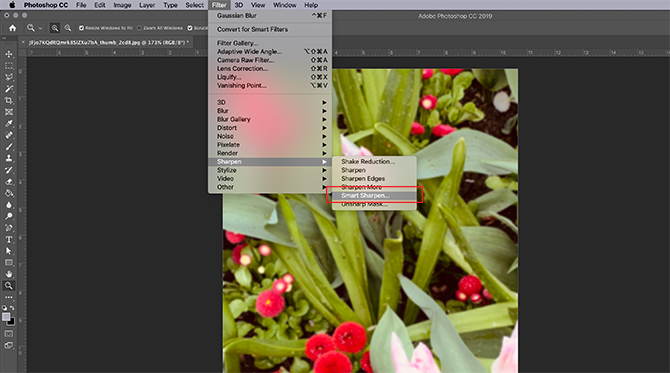Select the Dodge tool
The height and width of the screenshot is (373, 670).
[9, 216]
